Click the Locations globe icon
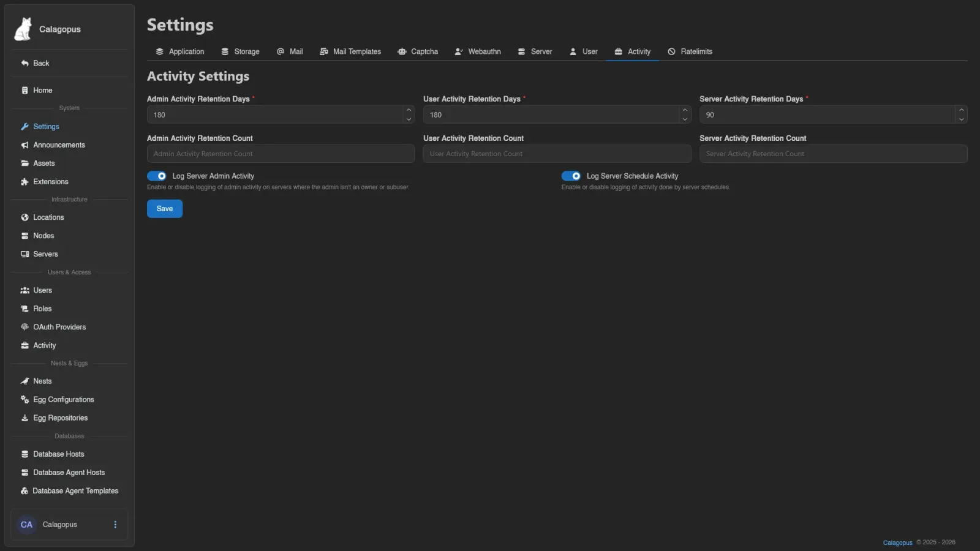Viewport: 980px width, 551px height. 24,217
